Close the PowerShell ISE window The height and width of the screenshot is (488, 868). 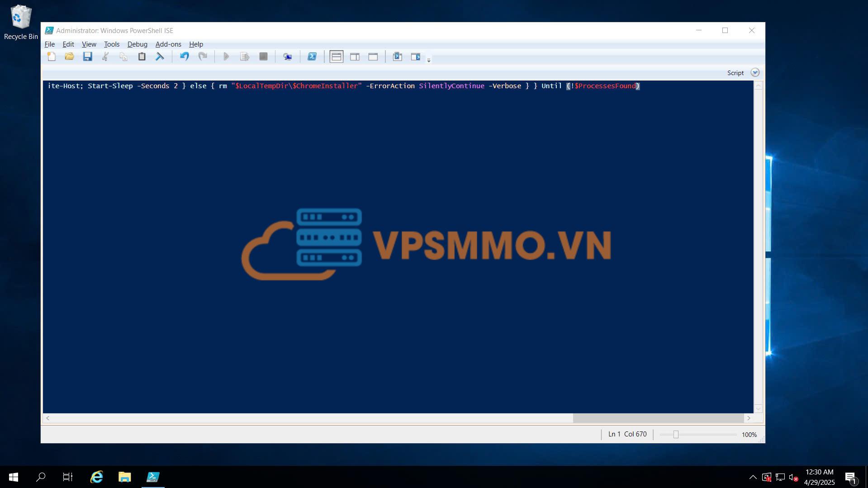coord(752,30)
